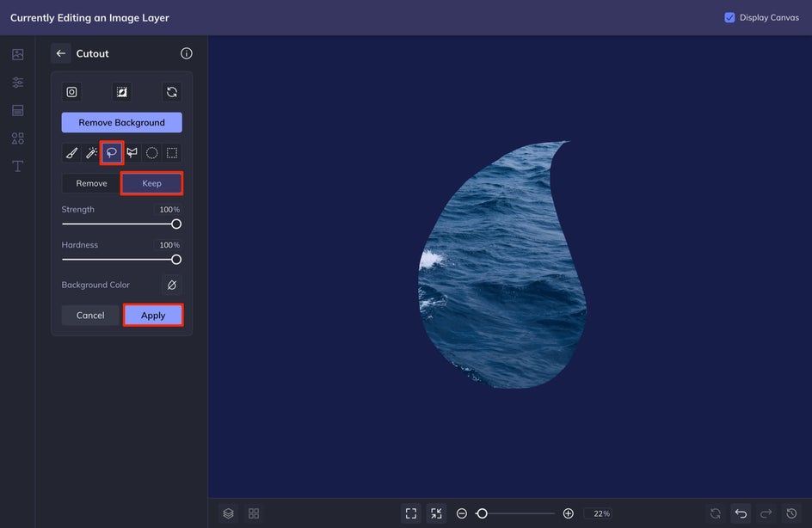Open the Cutout info icon
812x528 pixels.
pyautogui.click(x=187, y=53)
